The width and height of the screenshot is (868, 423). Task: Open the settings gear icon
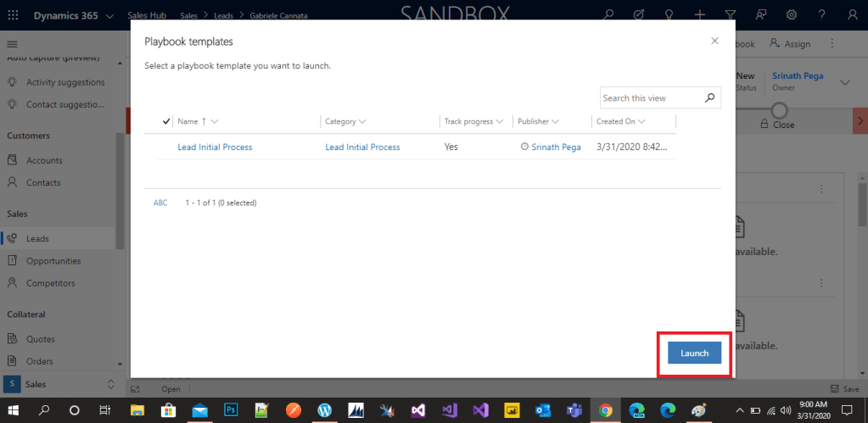click(x=792, y=15)
